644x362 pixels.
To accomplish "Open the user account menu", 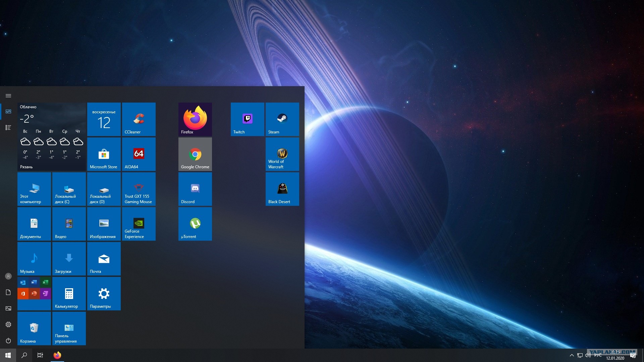I will coord(8,276).
